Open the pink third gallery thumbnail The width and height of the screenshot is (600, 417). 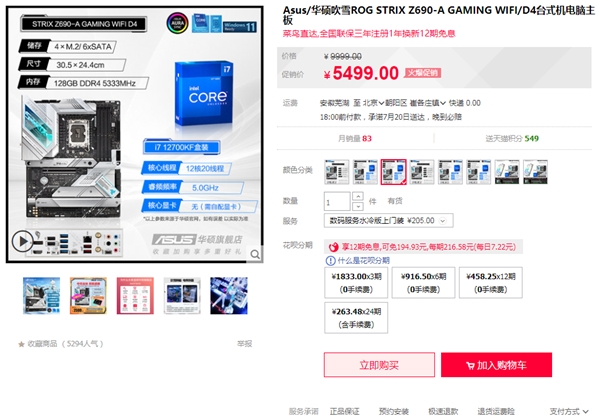(135, 296)
